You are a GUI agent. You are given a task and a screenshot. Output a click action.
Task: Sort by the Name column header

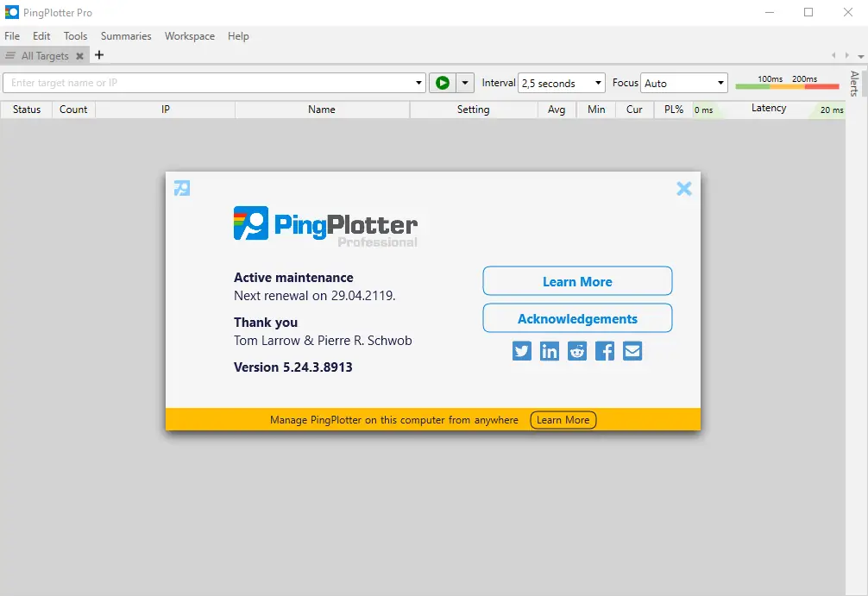click(322, 110)
